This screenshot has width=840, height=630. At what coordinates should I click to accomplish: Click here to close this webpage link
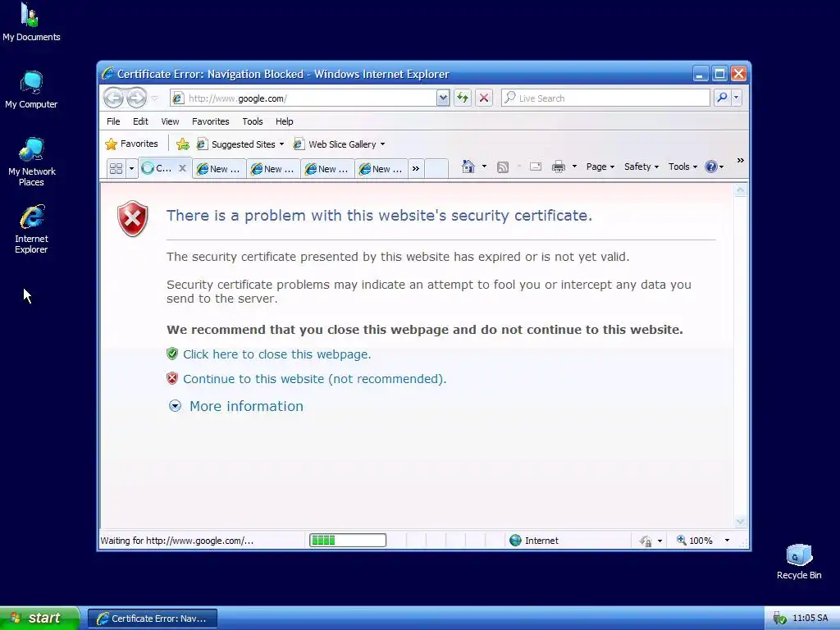(x=277, y=354)
